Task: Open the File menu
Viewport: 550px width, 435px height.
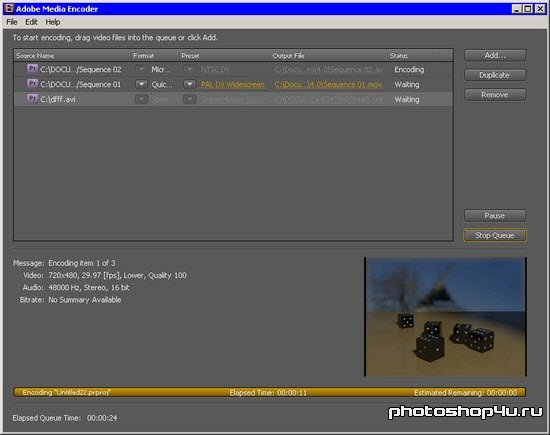Action: pos(12,22)
